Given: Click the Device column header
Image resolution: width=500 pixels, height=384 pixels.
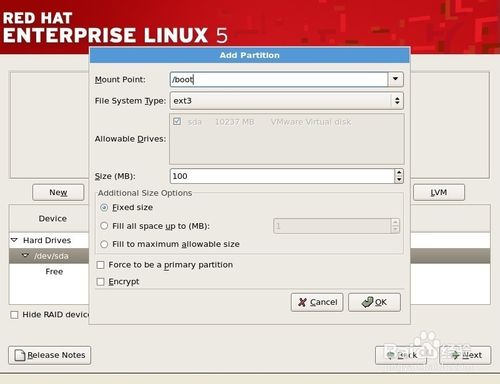Looking at the screenshot, I should [x=49, y=219].
